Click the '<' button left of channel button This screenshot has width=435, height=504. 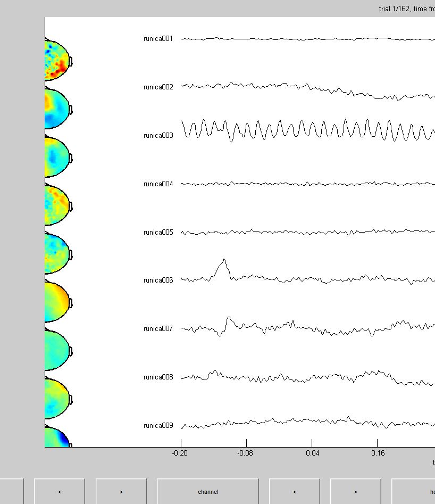60,491
